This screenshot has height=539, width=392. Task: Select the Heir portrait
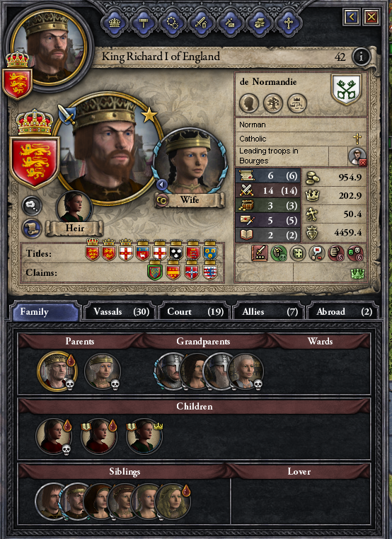[74, 207]
